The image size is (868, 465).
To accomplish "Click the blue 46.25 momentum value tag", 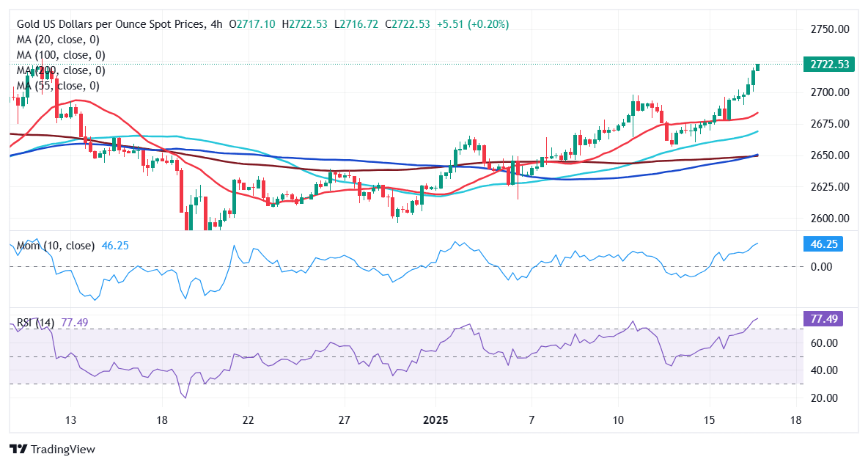I will pyautogui.click(x=823, y=244).
